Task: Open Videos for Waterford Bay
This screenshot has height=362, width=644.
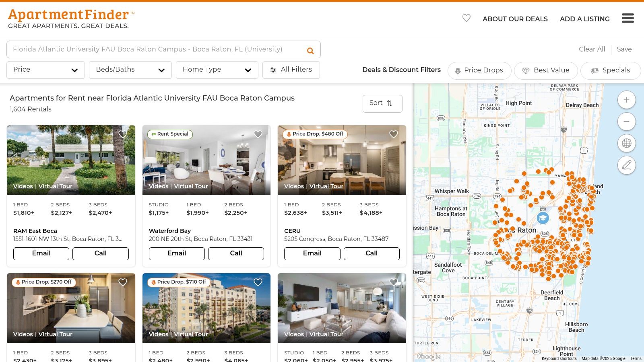Action: pos(159,186)
